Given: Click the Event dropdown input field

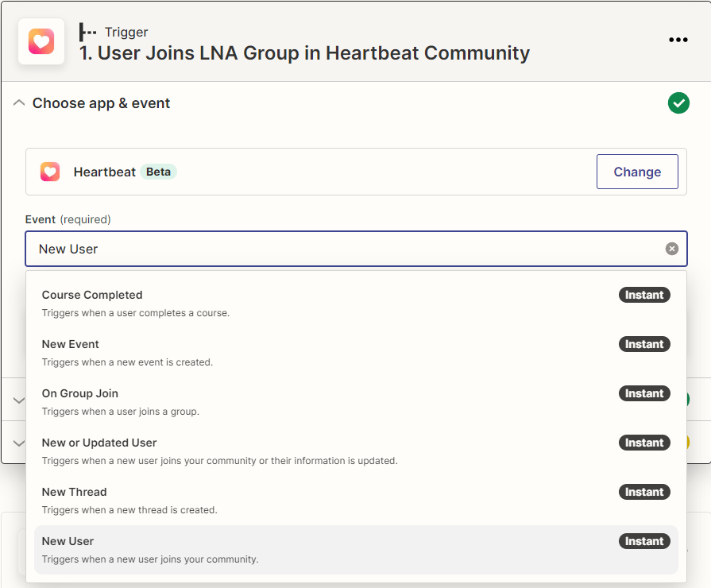Looking at the screenshot, I should pos(342,249).
